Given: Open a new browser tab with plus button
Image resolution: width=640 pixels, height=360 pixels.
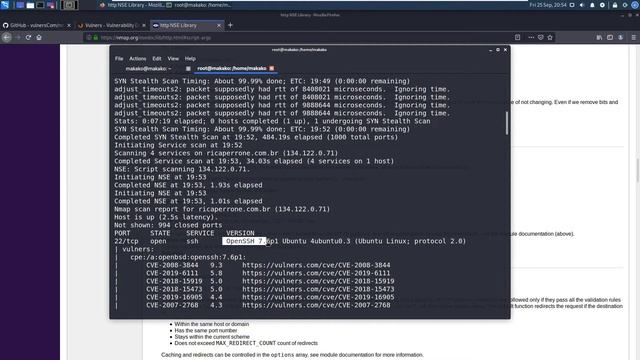Looking at the screenshot, I should 230,25.
